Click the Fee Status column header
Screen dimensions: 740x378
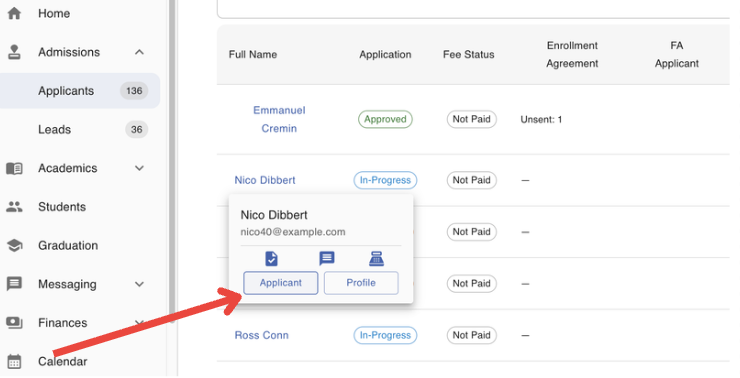pyautogui.click(x=469, y=54)
